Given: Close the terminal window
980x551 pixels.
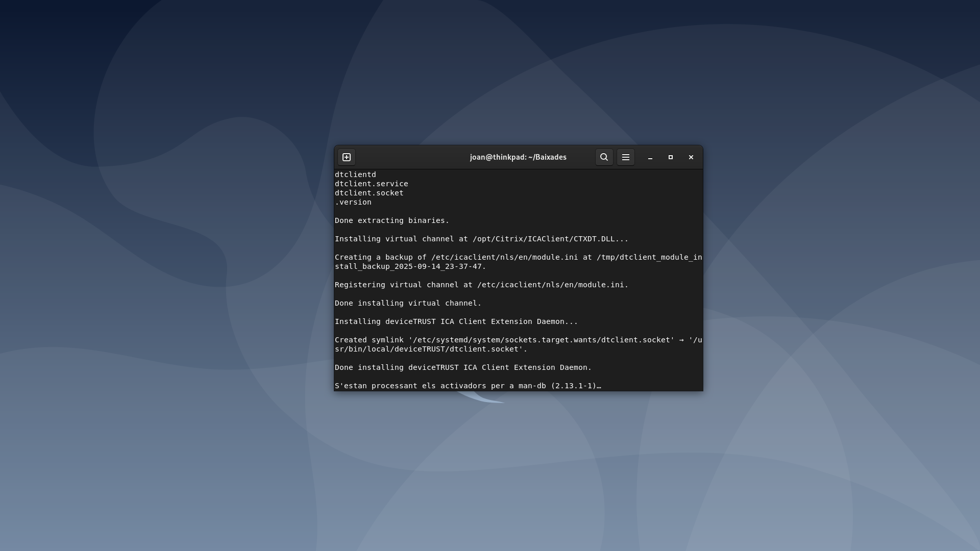Looking at the screenshot, I should tap(691, 157).
